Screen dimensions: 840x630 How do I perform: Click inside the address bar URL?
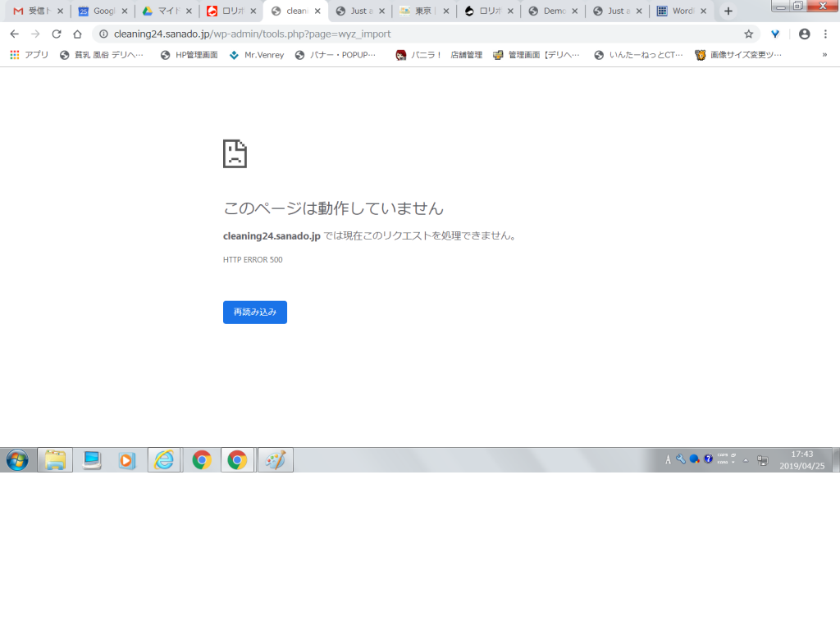pyautogui.click(x=246, y=34)
